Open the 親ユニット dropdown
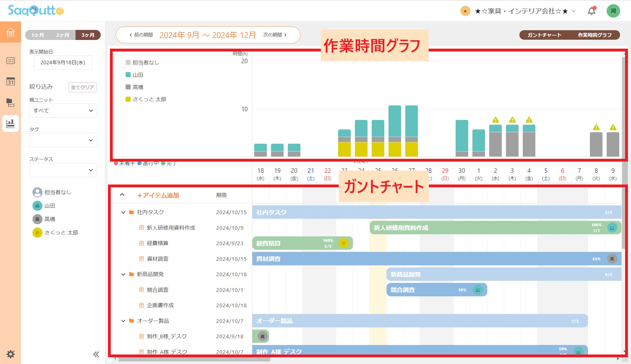Viewport: 631px width, 364px height. pyautogui.click(x=63, y=110)
